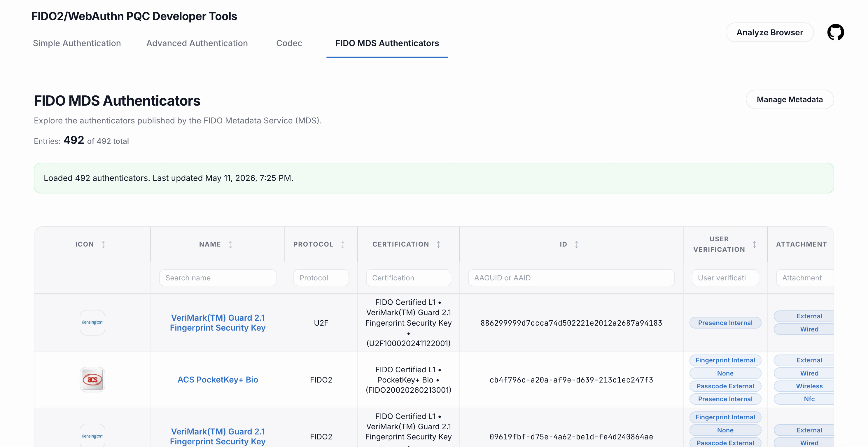Click ID 09619fbf-d75e-4a62-be1d-fe4d240864ae
The width and height of the screenshot is (868, 447).
tap(571, 437)
